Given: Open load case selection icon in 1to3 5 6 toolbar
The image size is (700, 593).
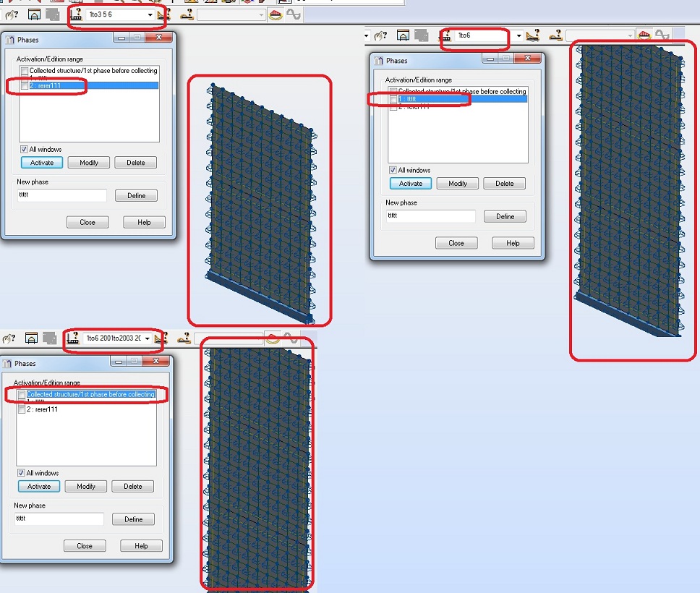Looking at the screenshot, I should (187, 14).
